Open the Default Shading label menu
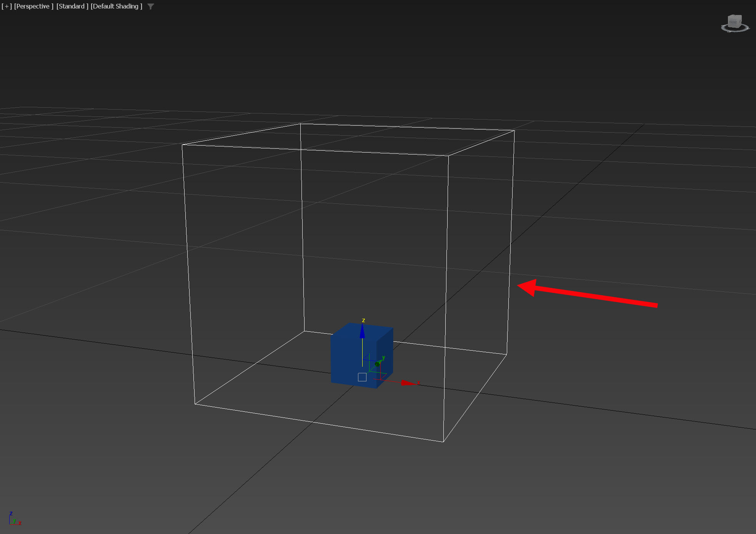Screen dimensions: 756x534 (116, 6)
